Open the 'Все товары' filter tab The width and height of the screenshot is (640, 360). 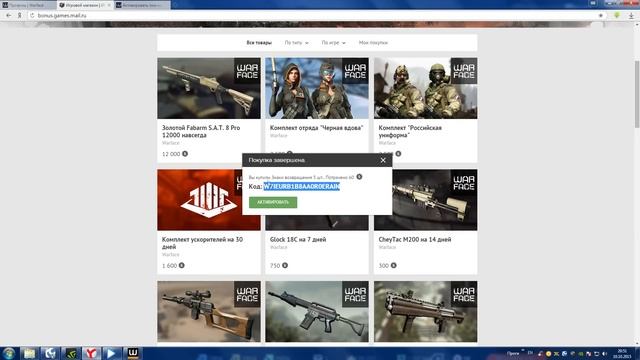259,42
